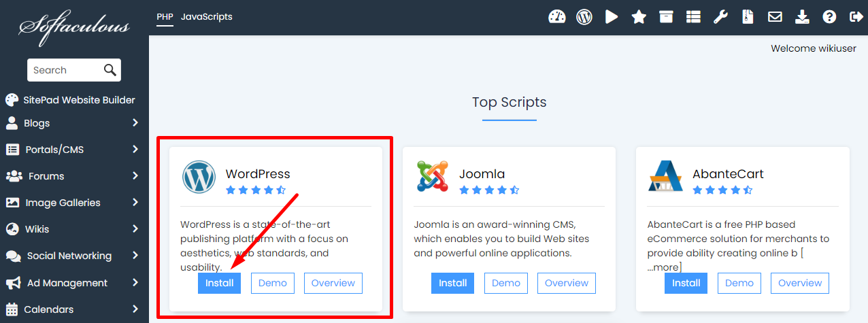This screenshot has height=323, width=868.
Task: Click the WordPress title text
Action: coord(258,174)
